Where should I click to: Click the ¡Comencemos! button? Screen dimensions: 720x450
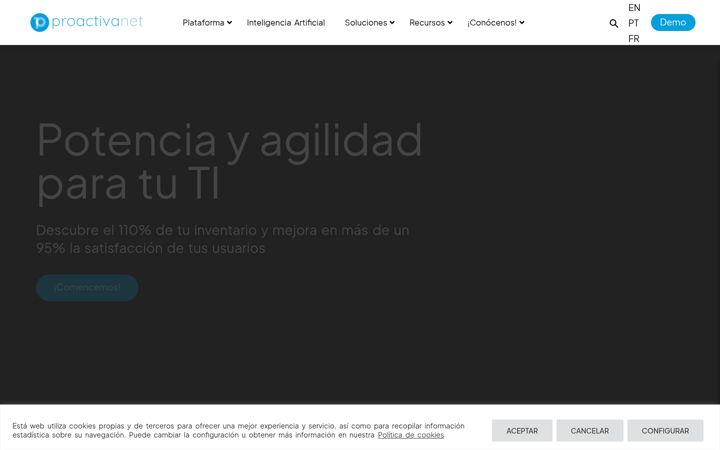coord(87,288)
